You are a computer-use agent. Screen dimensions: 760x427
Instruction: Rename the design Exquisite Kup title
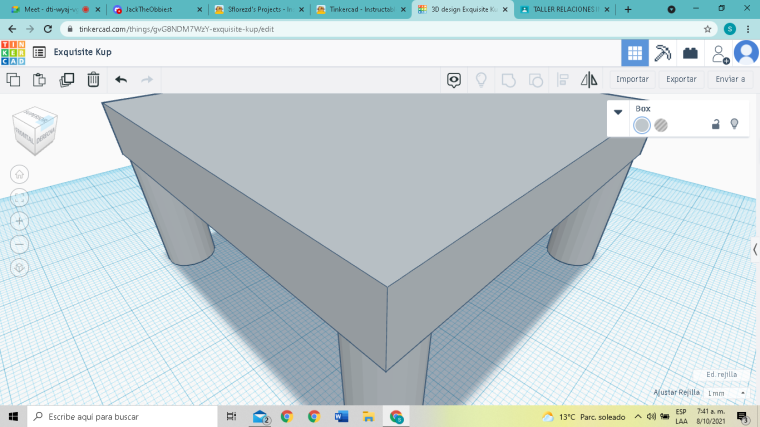click(82, 52)
